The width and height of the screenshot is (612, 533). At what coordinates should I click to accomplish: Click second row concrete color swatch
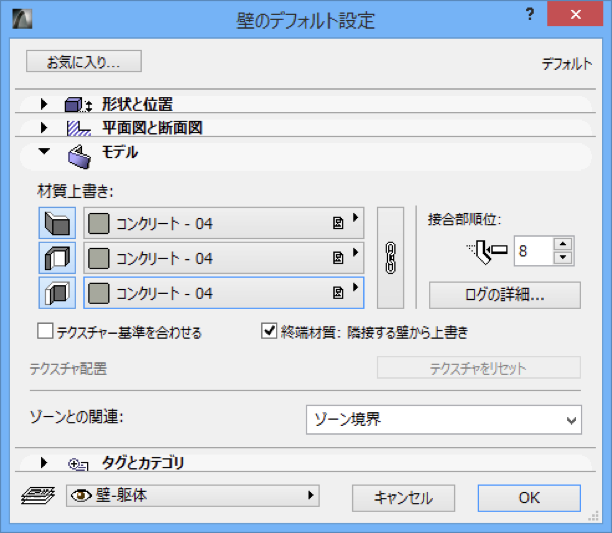99,258
